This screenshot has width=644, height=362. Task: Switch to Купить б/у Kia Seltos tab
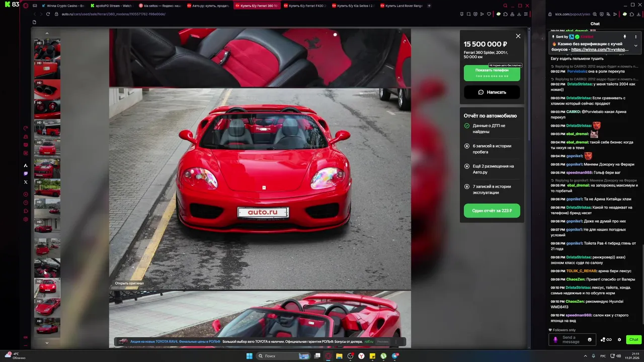(x=353, y=6)
